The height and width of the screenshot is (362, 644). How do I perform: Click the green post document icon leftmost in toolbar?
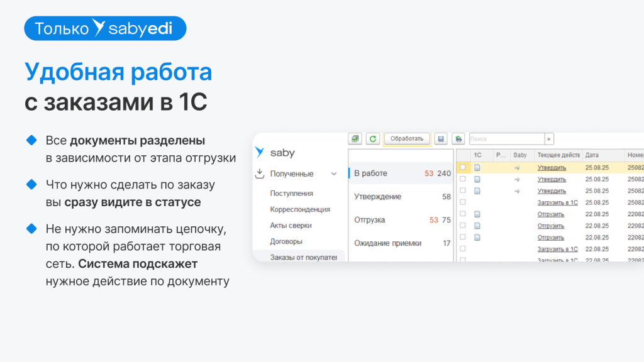(x=356, y=139)
